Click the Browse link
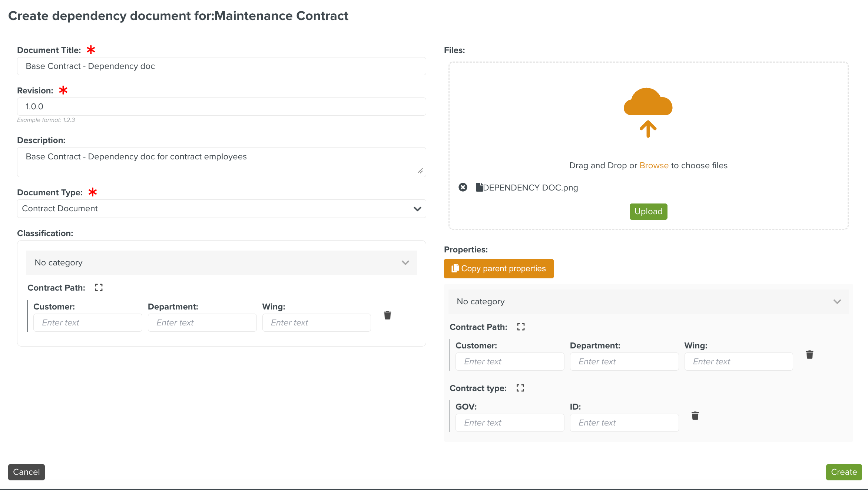868x490 pixels. click(654, 166)
